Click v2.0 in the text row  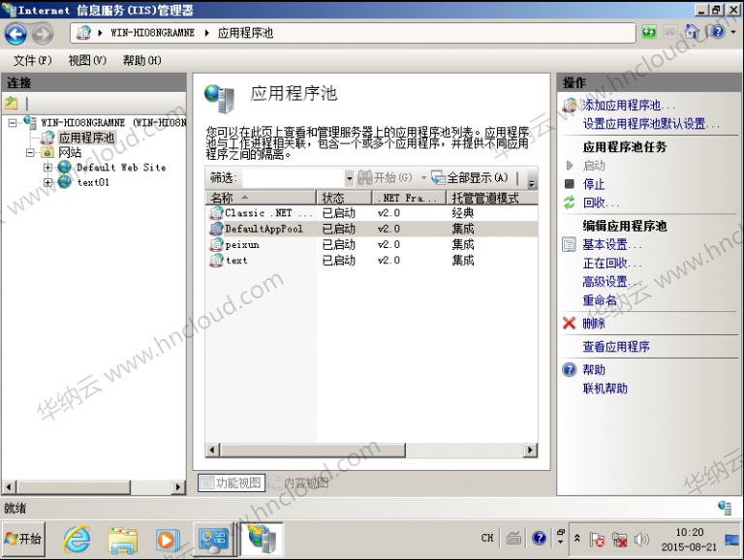[388, 260]
